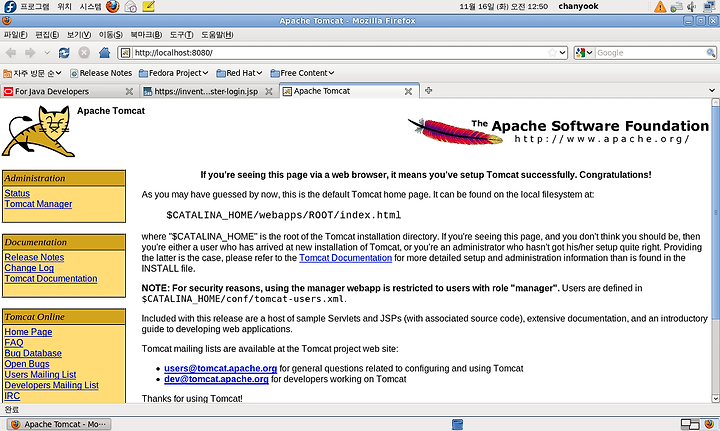Click the search magnifier icon

tap(710, 53)
